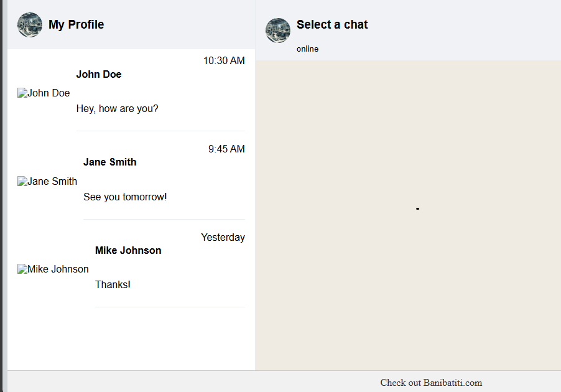Click the 10:30 AM timestamp

[x=224, y=61]
